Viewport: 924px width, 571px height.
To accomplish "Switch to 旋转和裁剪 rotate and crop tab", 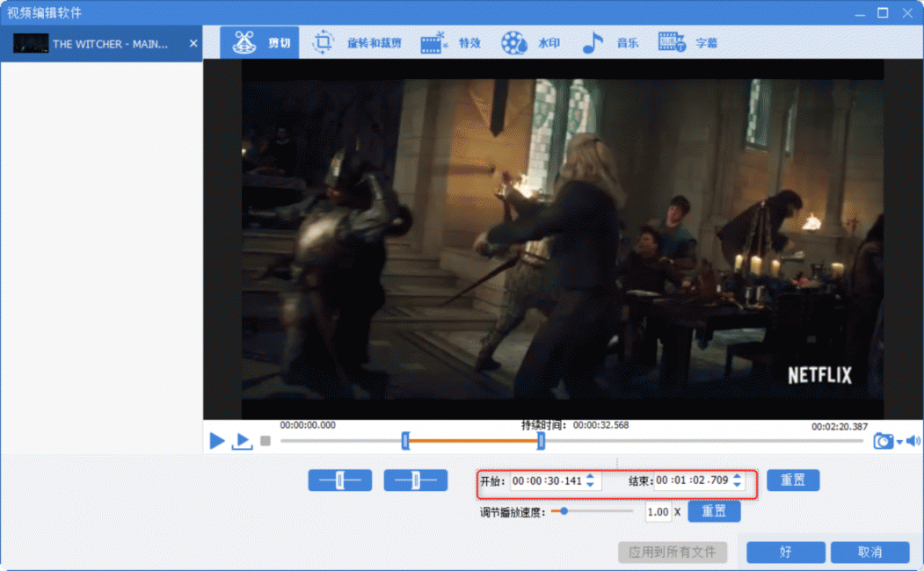I will coord(356,42).
